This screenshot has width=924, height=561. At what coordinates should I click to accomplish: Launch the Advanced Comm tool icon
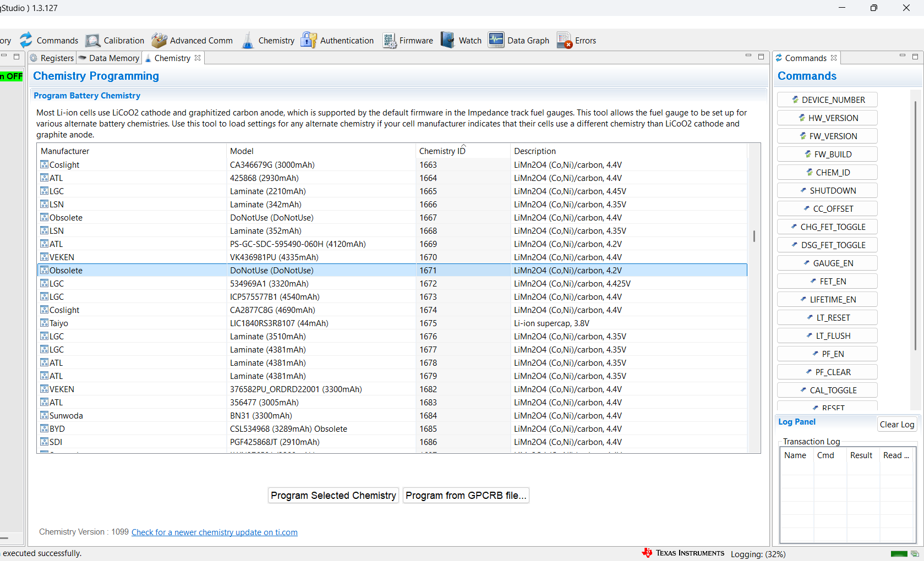(160, 40)
